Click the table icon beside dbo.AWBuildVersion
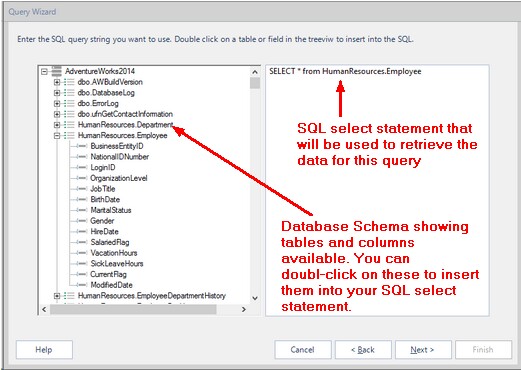The image size is (521, 370). coord(69,82)
